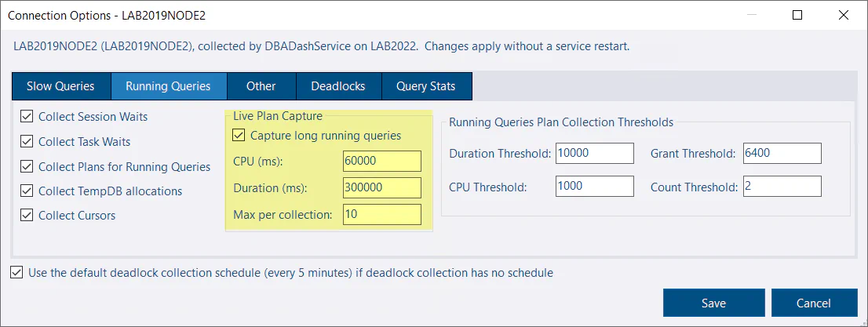Click the window title 'Connection Options - LAB2019NODE2'
Image resolution: width=868 pixels, height=327 pixels.
click(x=106, y=16)
